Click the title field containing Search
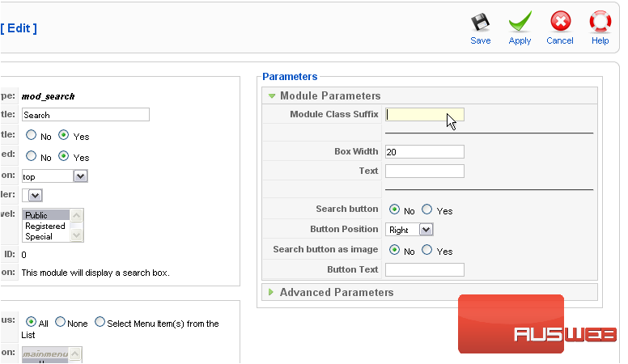 click(x=86, y=115)
